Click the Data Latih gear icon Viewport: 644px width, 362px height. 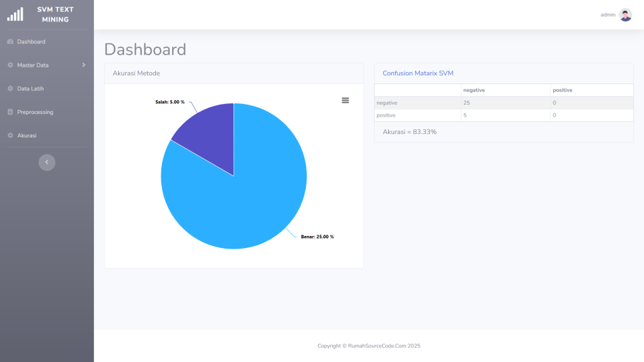click(x=10, y=89)
